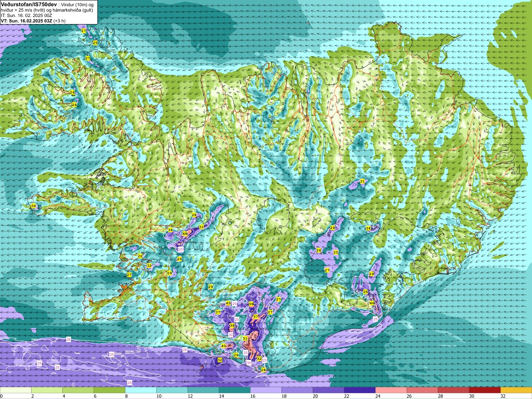This screenshot has height=399, width=532.
Task: Click the yellow '45' gust label
Action: 228,303
